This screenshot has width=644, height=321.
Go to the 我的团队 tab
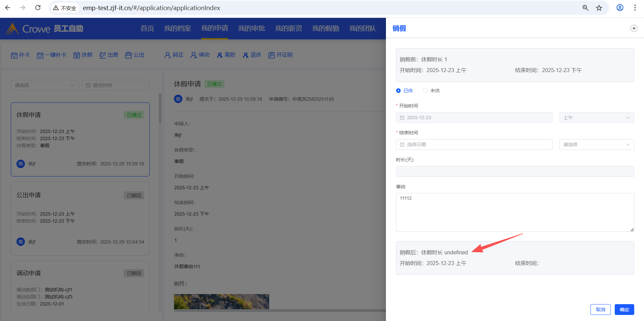[363, 28]
